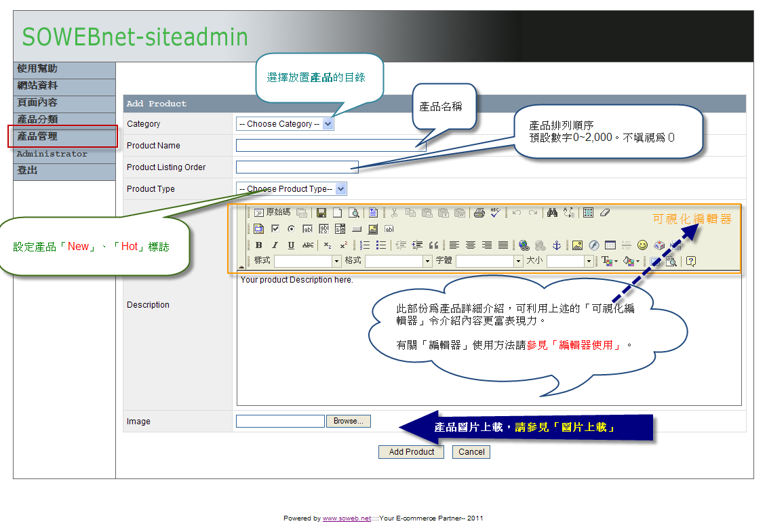Screen dimensions: 767x532
Task: Insert an anchor using the anchor icon
Action: click(x=557, y=245)
